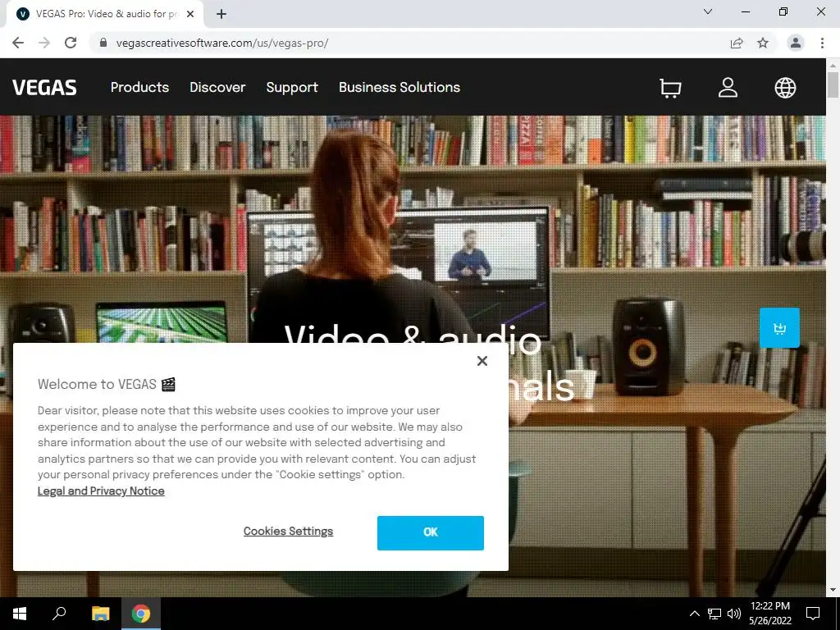This screenshot has height=630, width=840.
Task: Open File Explorer from taskbar
Action: pyautogui.click(x=100, y=614)
